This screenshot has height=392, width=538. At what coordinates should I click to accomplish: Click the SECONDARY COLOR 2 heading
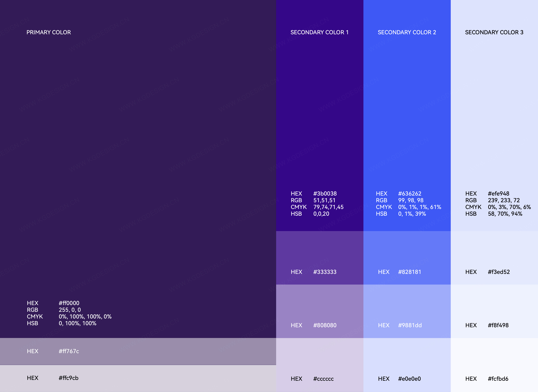[407, 32]
